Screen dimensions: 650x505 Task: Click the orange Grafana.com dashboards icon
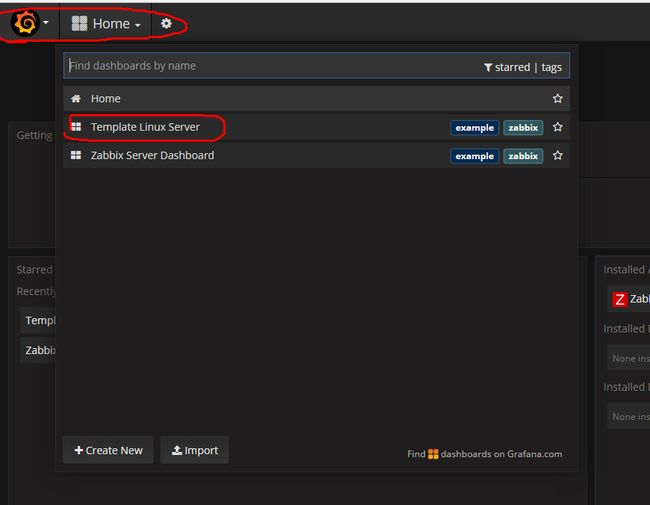[x=433, y=454]
